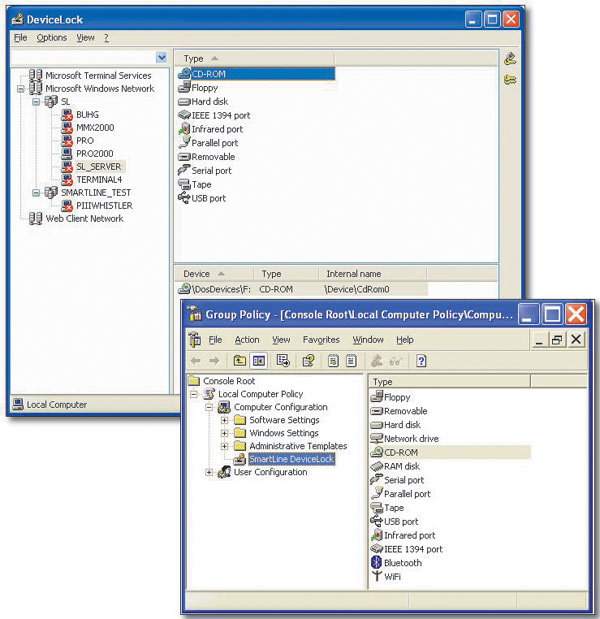
Task: Click the keys icon in DeviceLock sidebar
Action: click(510, 80)
